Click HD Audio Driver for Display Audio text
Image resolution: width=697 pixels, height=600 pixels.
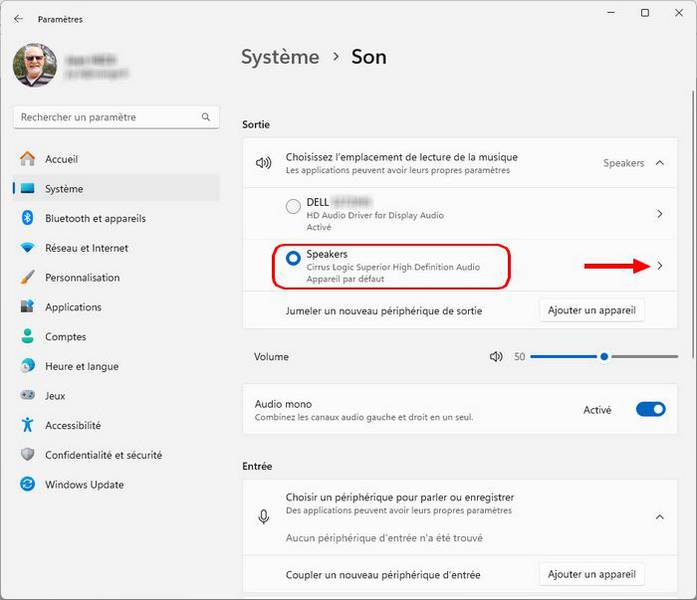(x=375, y=215)
